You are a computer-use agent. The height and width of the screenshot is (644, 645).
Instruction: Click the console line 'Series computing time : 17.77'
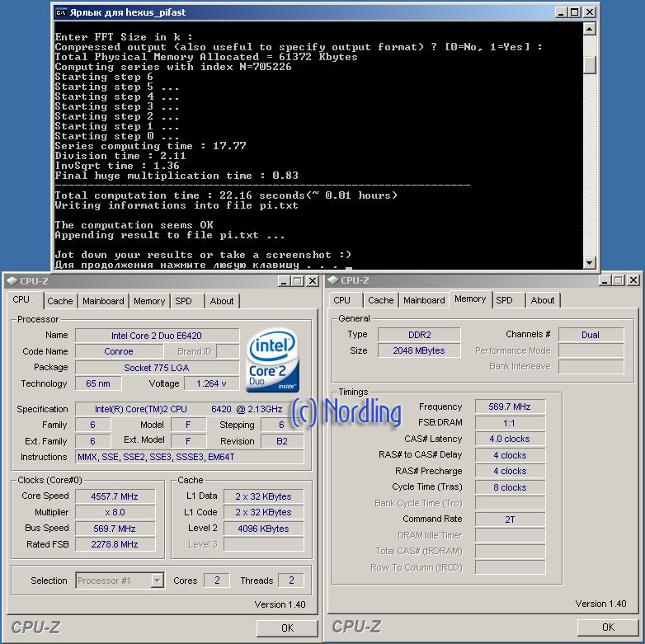151,146
